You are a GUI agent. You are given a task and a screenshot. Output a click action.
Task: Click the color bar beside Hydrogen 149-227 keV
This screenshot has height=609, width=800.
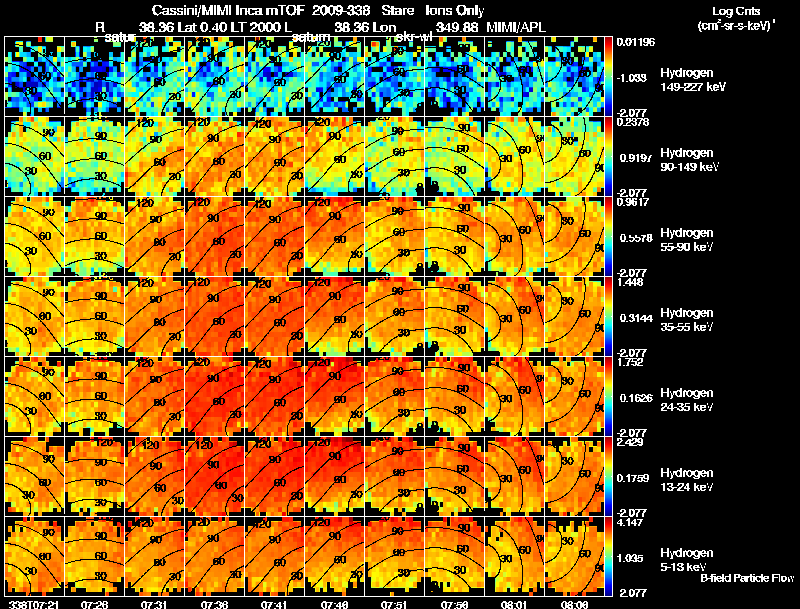click(608, 77)
